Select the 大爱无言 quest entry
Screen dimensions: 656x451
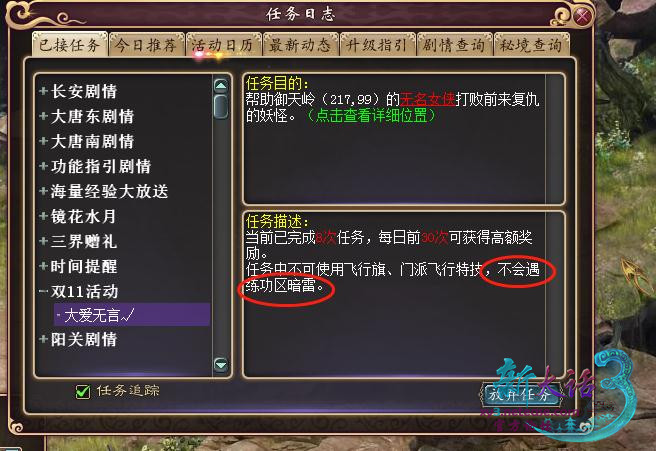(x=132, y=315)
